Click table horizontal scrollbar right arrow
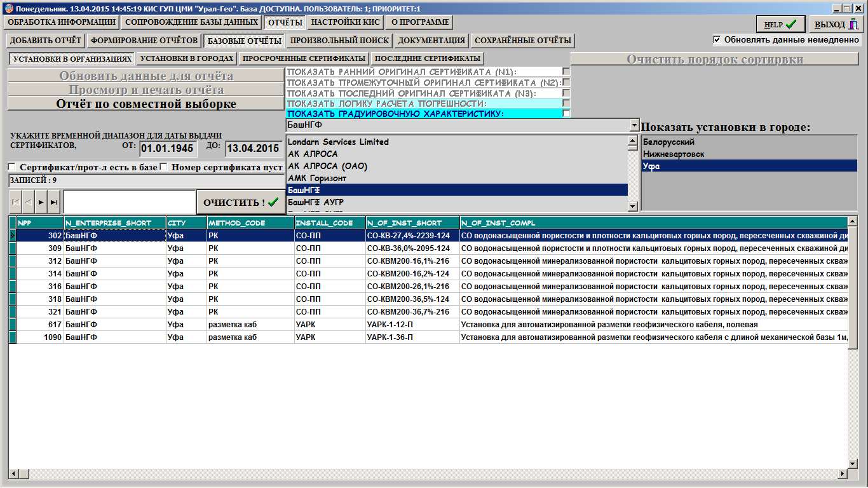This screenshot has height=488, width=868. pyautogui.click(x=843, y=473)
